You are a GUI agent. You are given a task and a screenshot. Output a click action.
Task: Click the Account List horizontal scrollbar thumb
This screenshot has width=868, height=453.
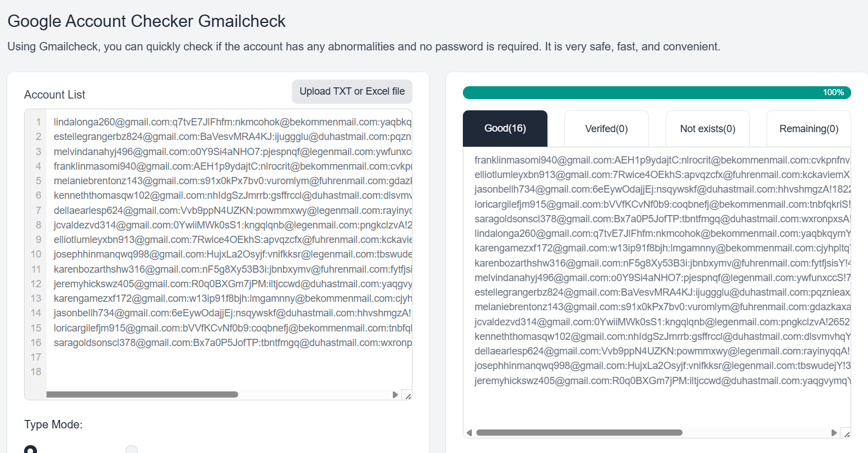pyautogui.click(x=142, y=395)
